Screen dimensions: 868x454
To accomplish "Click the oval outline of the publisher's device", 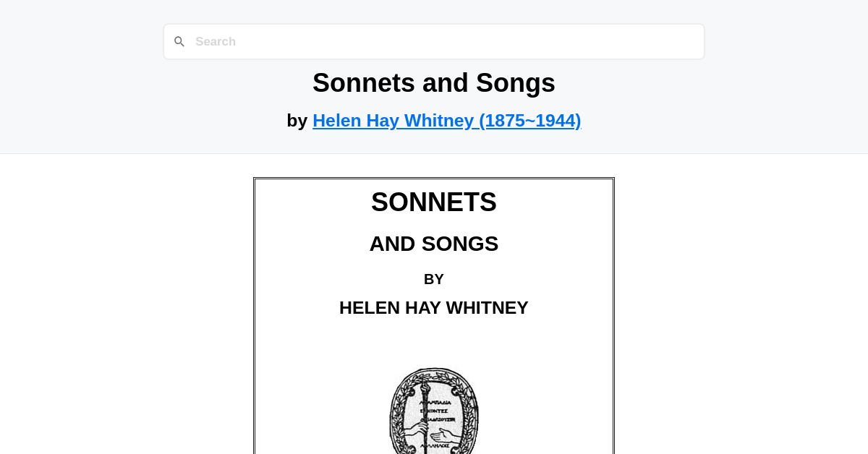I will (x=392, y=413).
